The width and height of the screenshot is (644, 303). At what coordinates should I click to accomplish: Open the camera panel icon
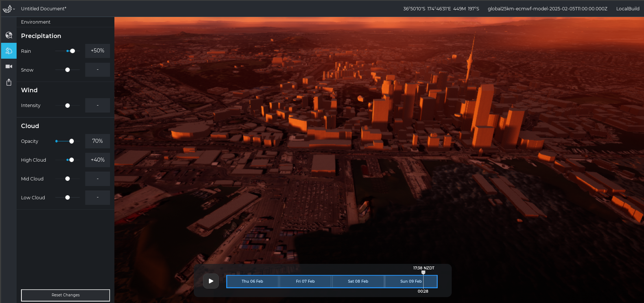click(x=9, y=66)
